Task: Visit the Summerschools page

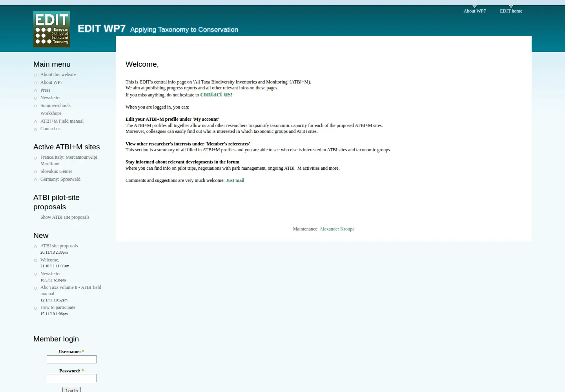Action: 55,105
